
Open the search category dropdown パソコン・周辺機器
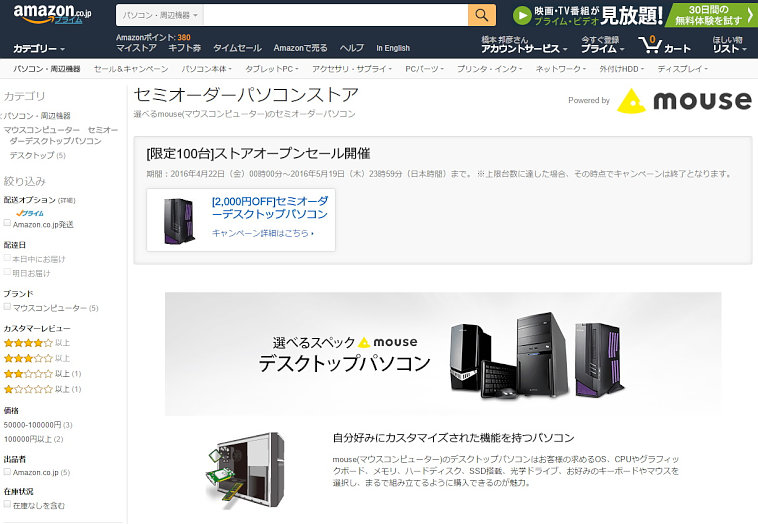pyautogui.click(x=160, y=15)
